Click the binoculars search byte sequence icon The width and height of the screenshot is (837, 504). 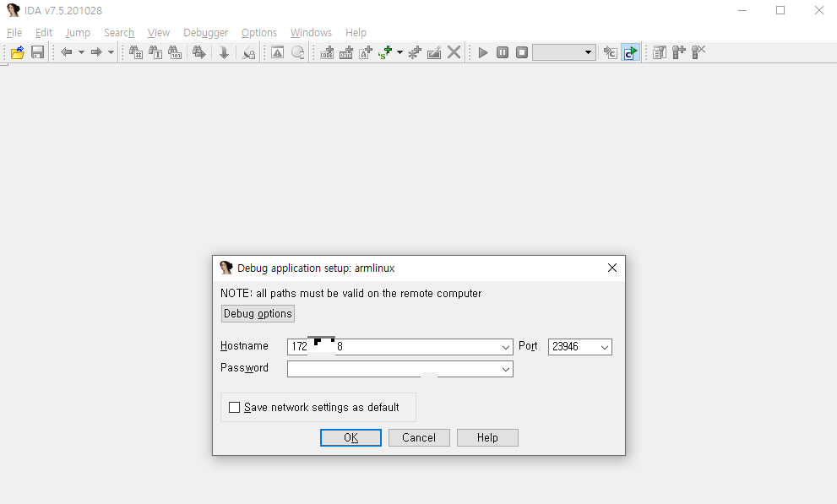tap(175, 52)
